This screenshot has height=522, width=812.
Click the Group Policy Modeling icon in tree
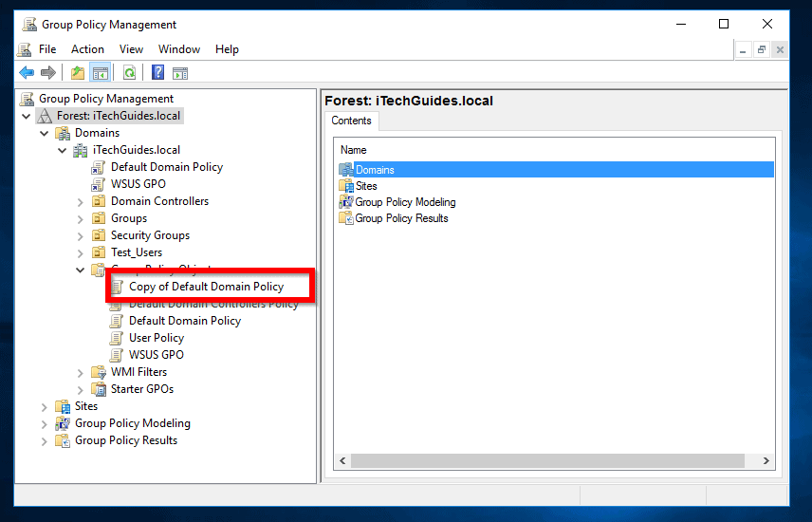63,423
